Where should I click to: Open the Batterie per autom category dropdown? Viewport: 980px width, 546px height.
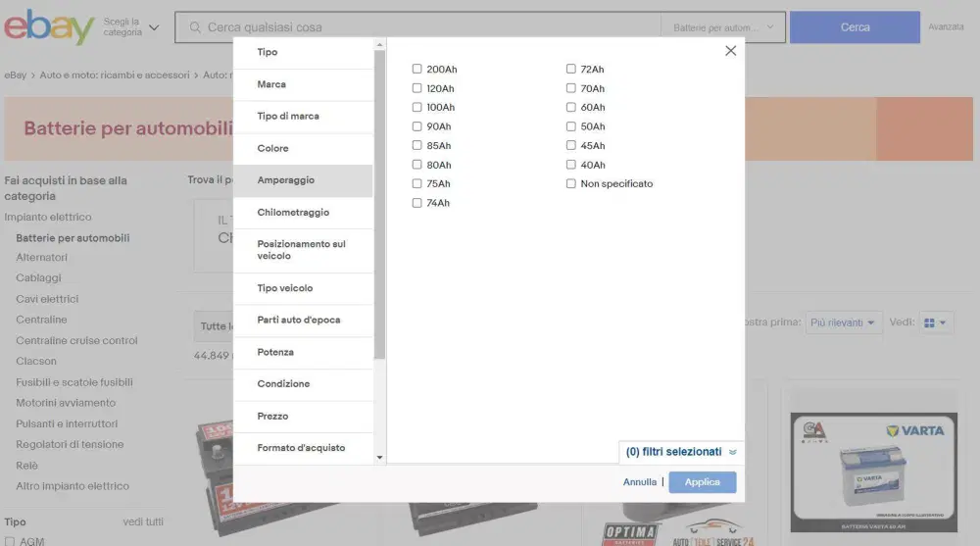tap(723, 27)
